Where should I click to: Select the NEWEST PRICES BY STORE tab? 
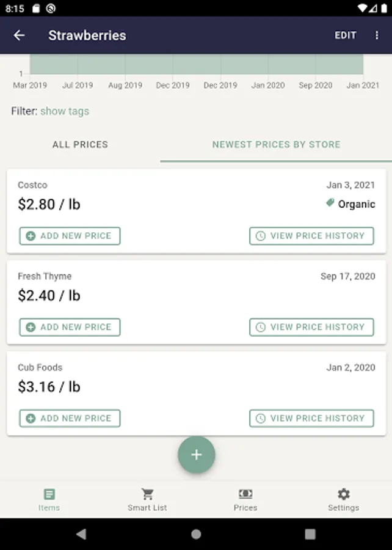point(276,145)
